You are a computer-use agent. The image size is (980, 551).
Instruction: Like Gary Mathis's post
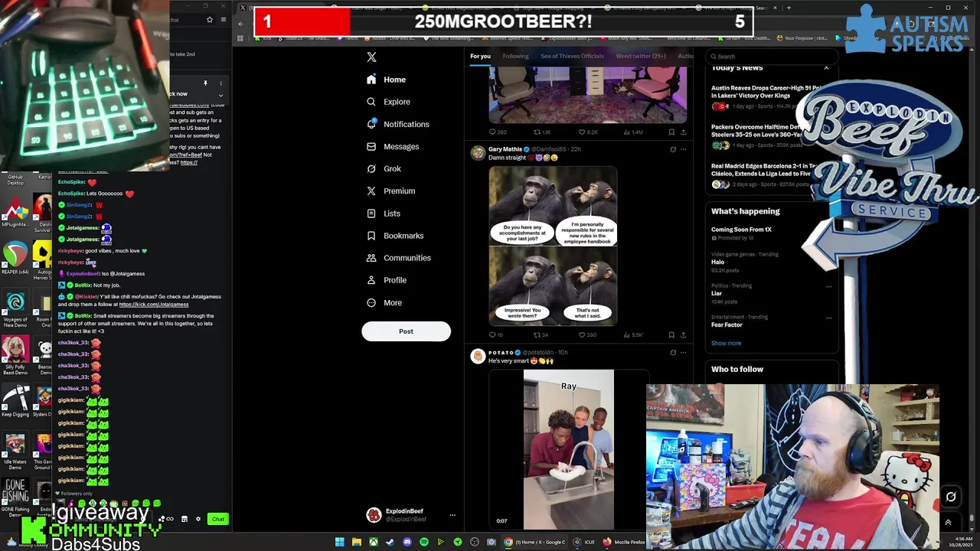click(x=587, y=334)
